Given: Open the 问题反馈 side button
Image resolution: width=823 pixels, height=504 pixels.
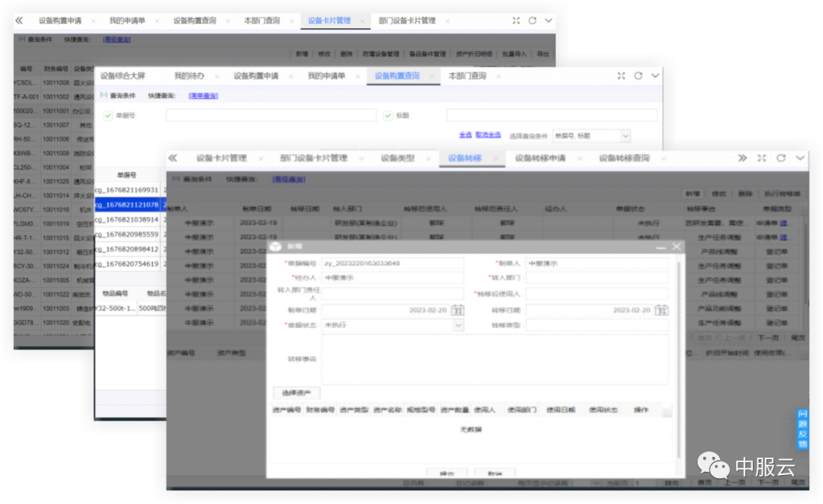Looking at the screenshot, I should point(802,429).
